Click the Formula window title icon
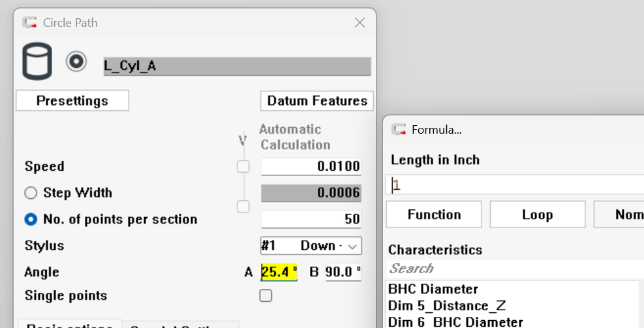This screenshot has width=644, height=328. click(399, 129)
